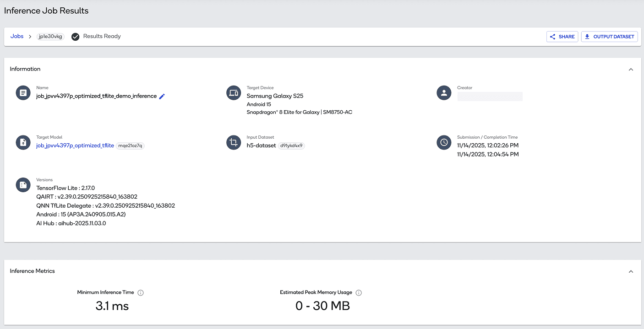Click the clock icon beside Submission Time
644x329 pixels.
(443, 142)
